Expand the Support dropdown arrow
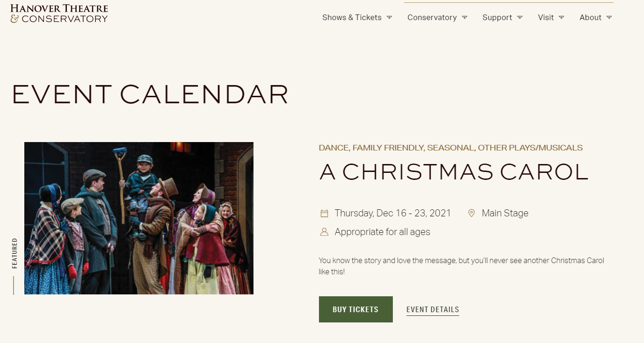Viewport: 644px width, 343px height. (520, 18)
